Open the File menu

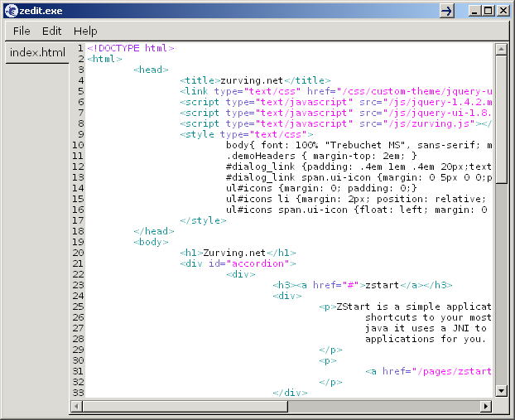tap(22, 31)
